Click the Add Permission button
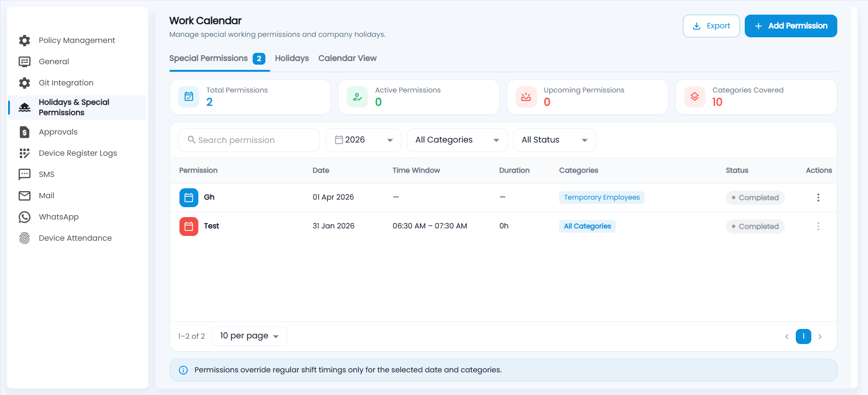The image size is (868, 395). (791, 26)
